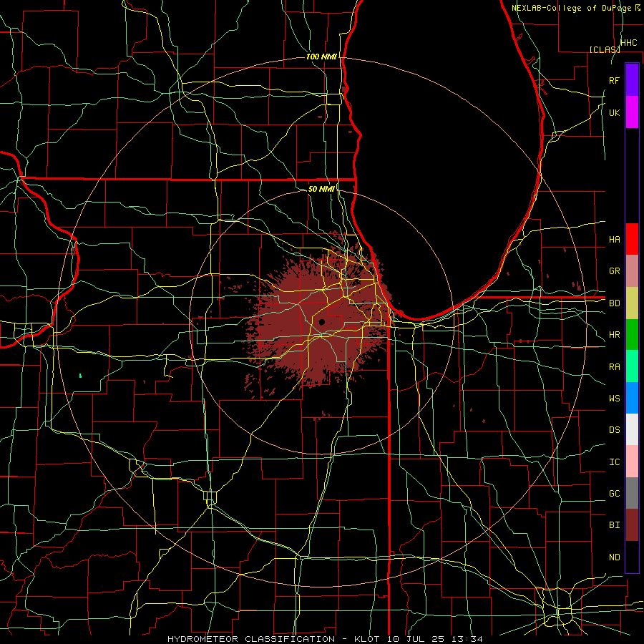Click the RF legend label
The image size is (644, 644).
click(614, 80)
